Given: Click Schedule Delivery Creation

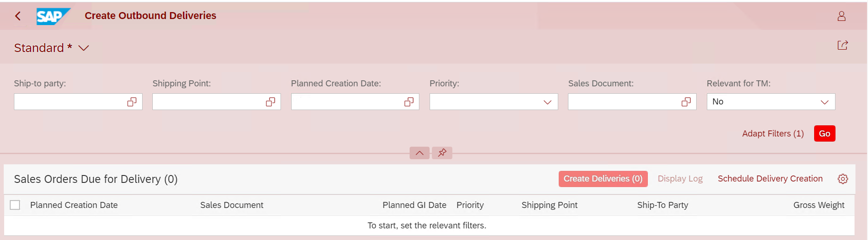Looking at the screenshot, I should pyautogui.click(x=770, y=179).
